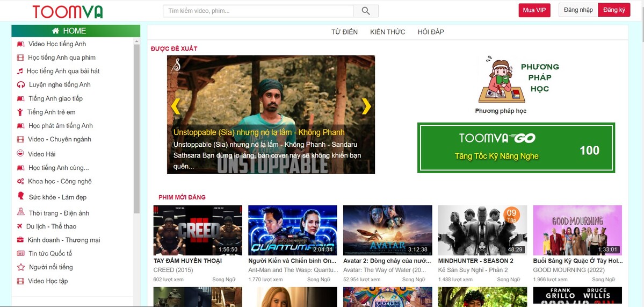Click the CREED (2015) subtitle text
The width and height of the screenshot is (644, 307).
(x=173, y=270)
